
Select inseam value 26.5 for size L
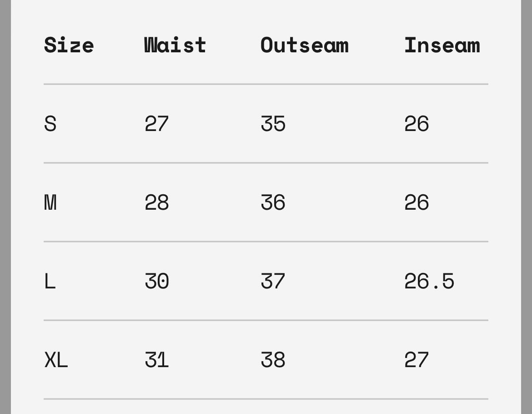click(429, 281)
